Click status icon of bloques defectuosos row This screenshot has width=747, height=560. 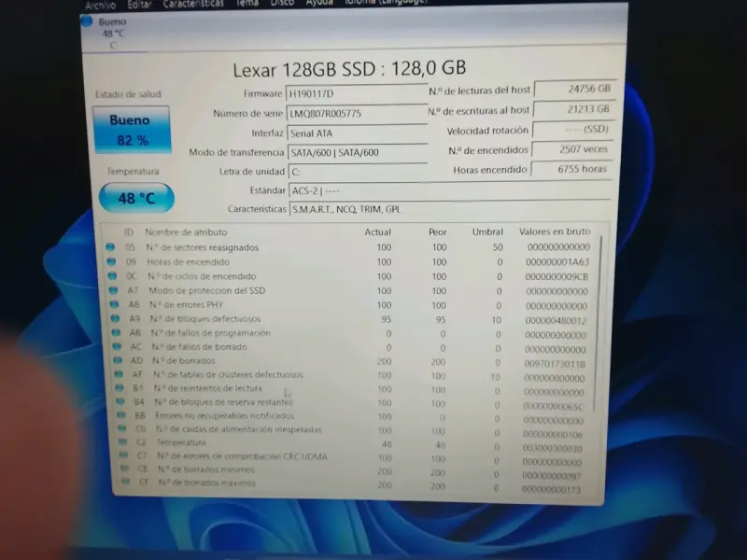(x=115, y=318)
